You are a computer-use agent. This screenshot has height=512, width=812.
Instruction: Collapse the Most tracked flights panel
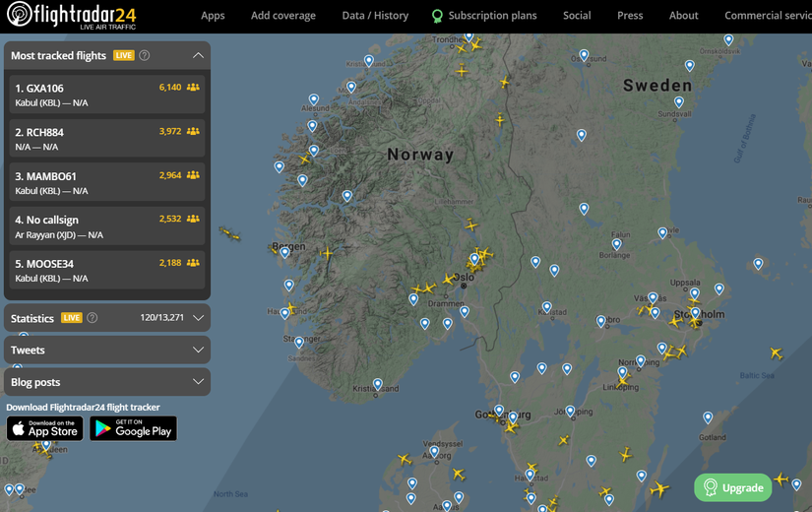click(198, 56)
